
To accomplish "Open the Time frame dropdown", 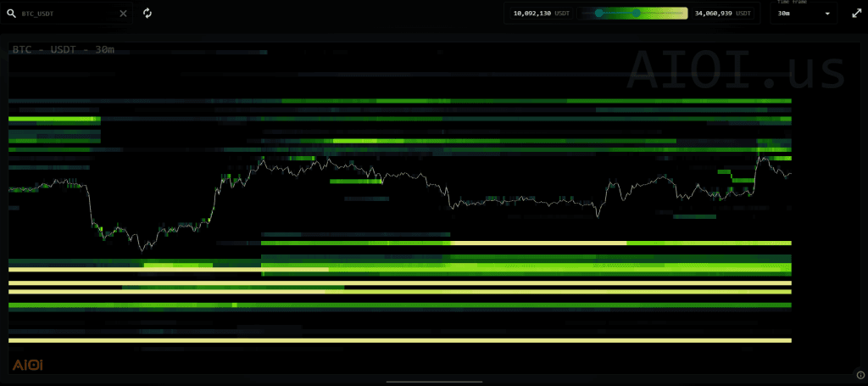I will coord(803,14).
